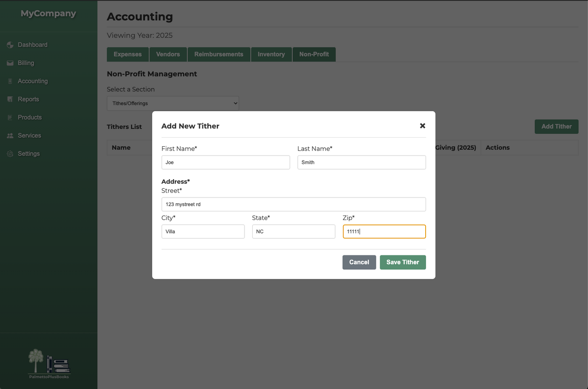Image resolution: width=588 pixels, height=389 pixels.
Task: Click into the Street address field
Action: 293,204
